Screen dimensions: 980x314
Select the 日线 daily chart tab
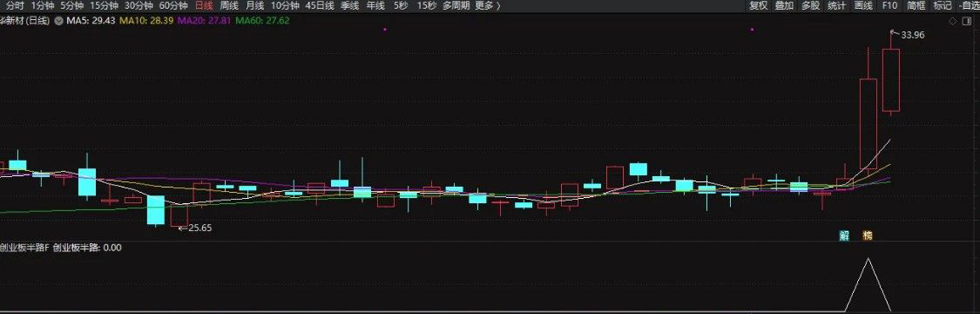[x=204, y=5]
